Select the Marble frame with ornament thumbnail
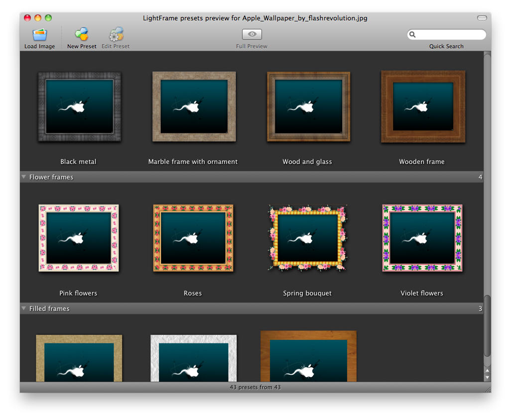The height and width of the screenshot is (420, 511). 194,107
